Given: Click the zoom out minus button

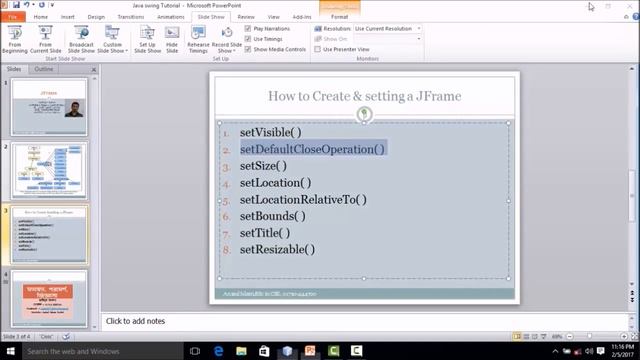Looking at the screenshot, I should (x=570, y=336).
